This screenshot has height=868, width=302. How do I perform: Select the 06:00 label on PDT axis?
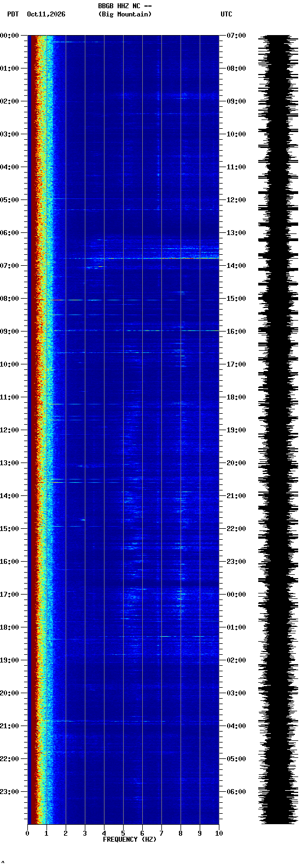click(x=9, y=233)
